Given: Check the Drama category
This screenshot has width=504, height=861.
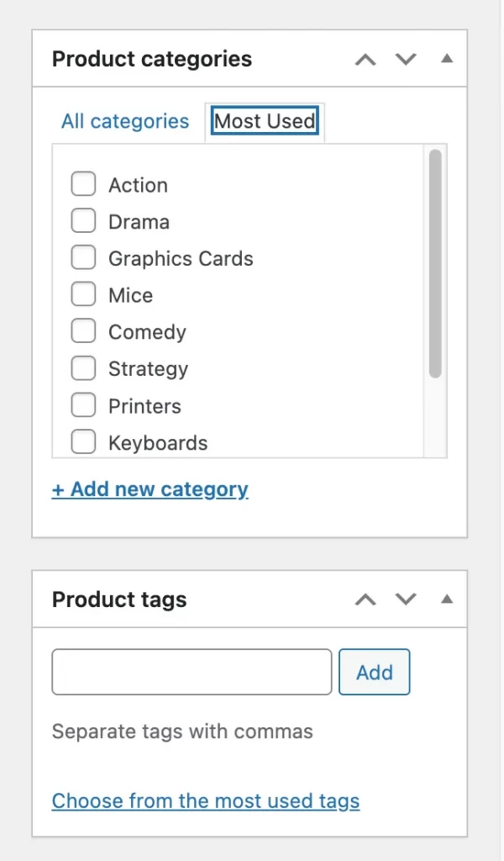Looking at the screenshot, I should tap(83, 220).
